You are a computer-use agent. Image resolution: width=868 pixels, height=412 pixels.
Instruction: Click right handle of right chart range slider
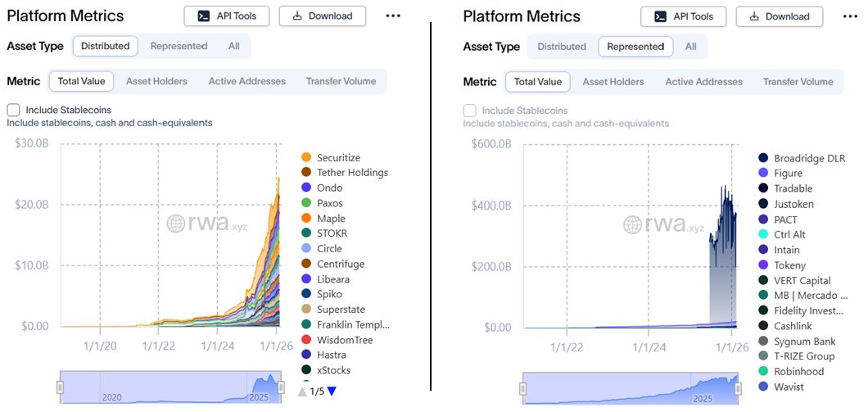pyautogui.click(x=738, y=389)
